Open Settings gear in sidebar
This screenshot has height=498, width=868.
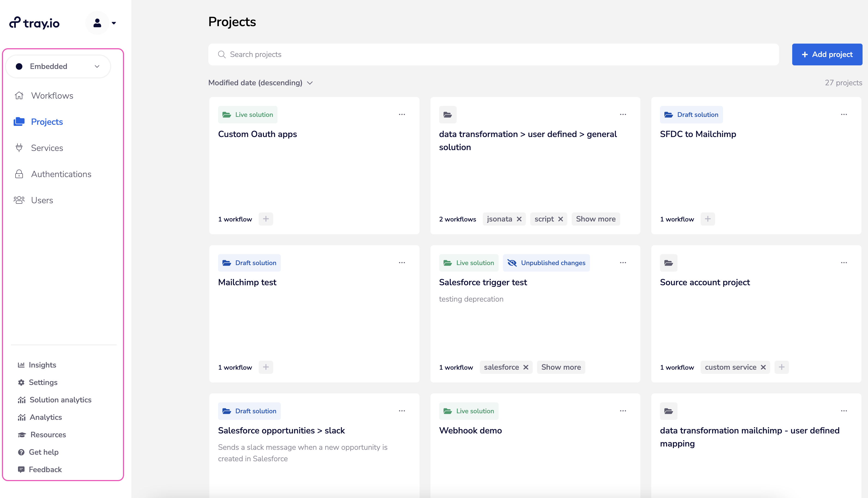click(x=21, y=382)
